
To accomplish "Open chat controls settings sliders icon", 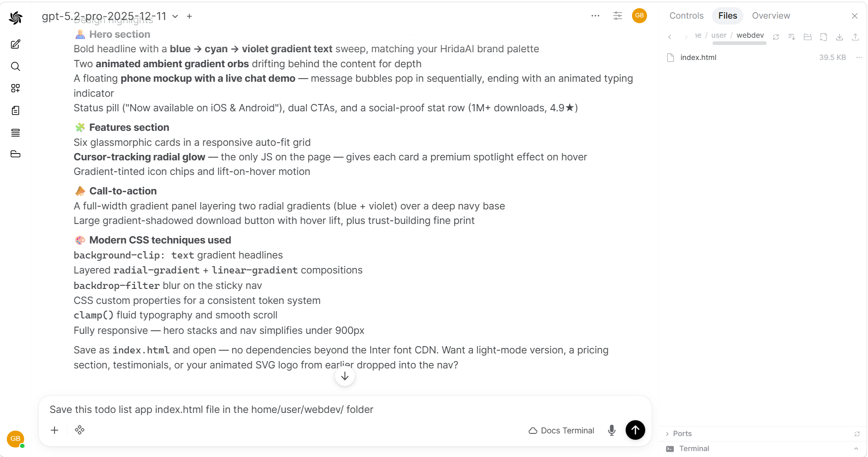I will click(617, 15).
